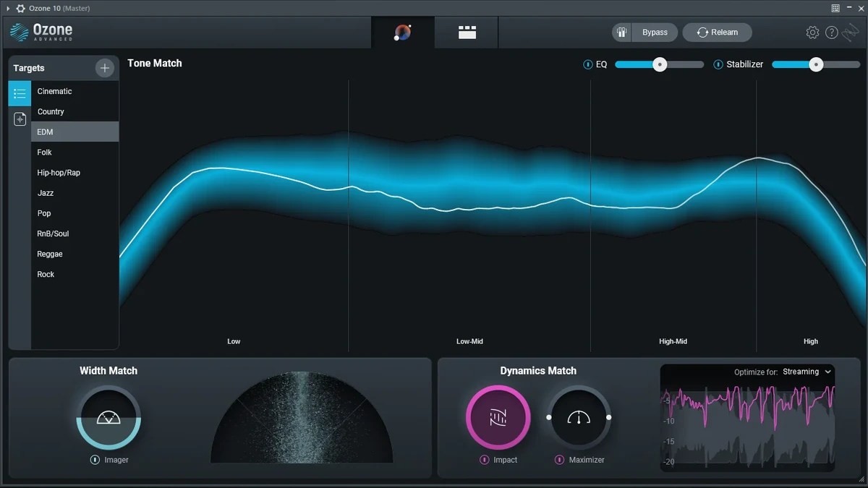Click the plugin gear icon in title bar
The width and height of the screenshot is (868, 488).
[20, 8]
